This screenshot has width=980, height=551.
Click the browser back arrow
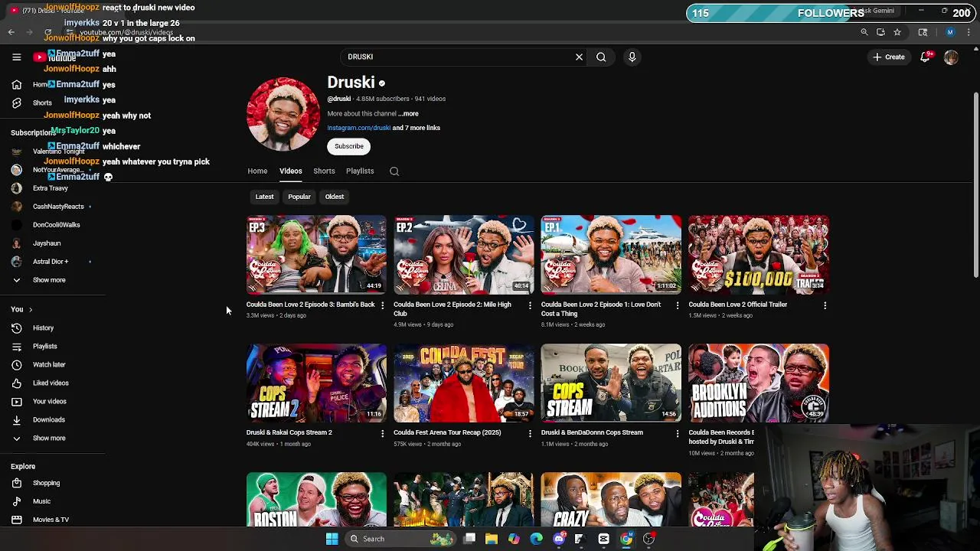[11, 32]
